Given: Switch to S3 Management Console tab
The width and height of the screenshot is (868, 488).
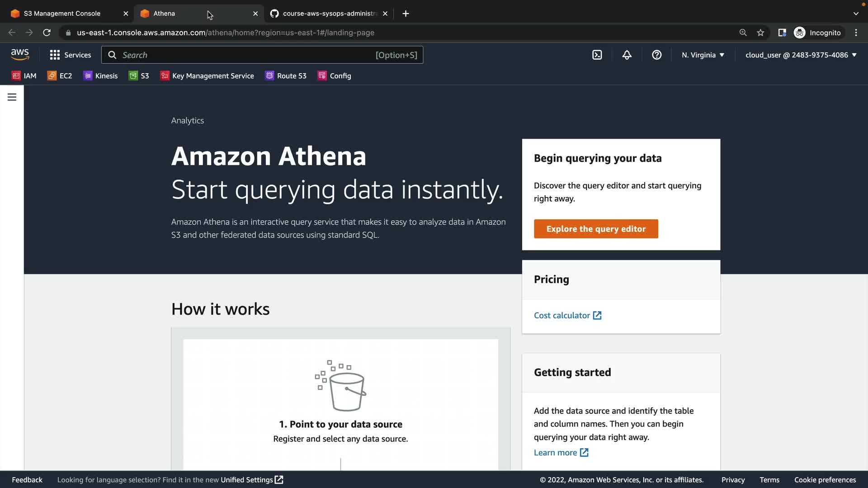Looking at the screenshot, I should pyautogui.click(x=62, y=14).
